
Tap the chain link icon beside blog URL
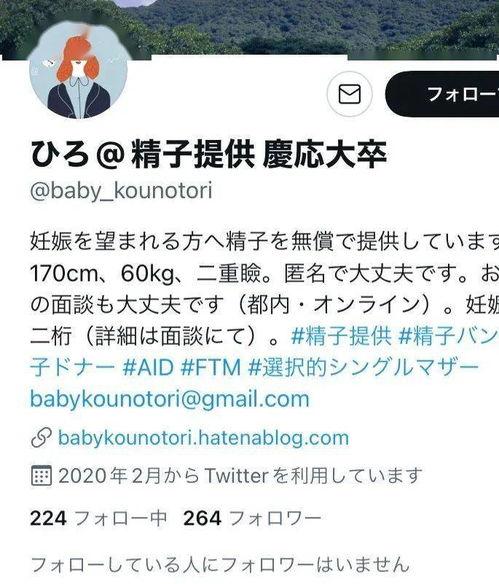(x=41, y=438)
